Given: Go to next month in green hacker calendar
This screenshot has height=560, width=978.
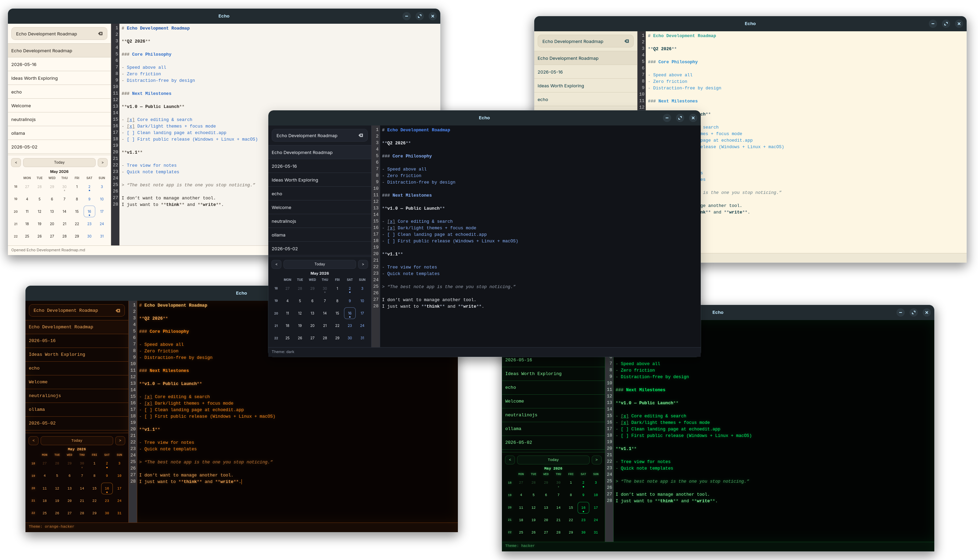Looking at the screenshot, I should [597, 460].
